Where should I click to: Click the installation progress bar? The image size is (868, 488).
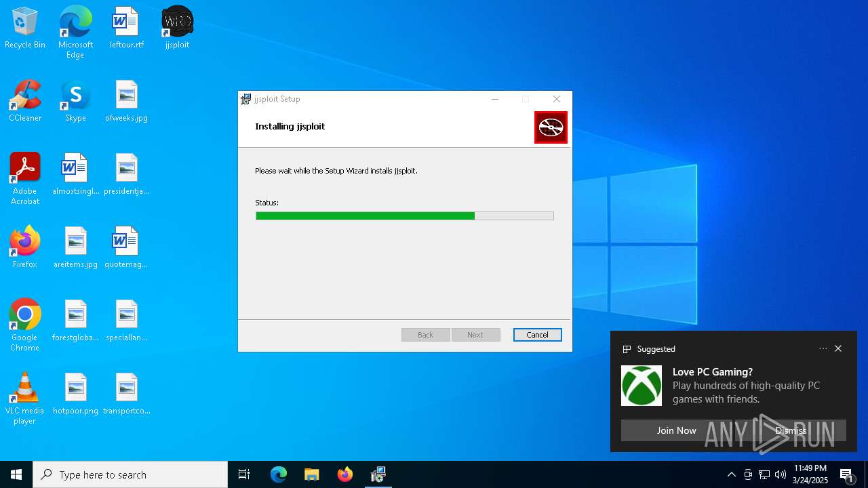coord(405,216)
